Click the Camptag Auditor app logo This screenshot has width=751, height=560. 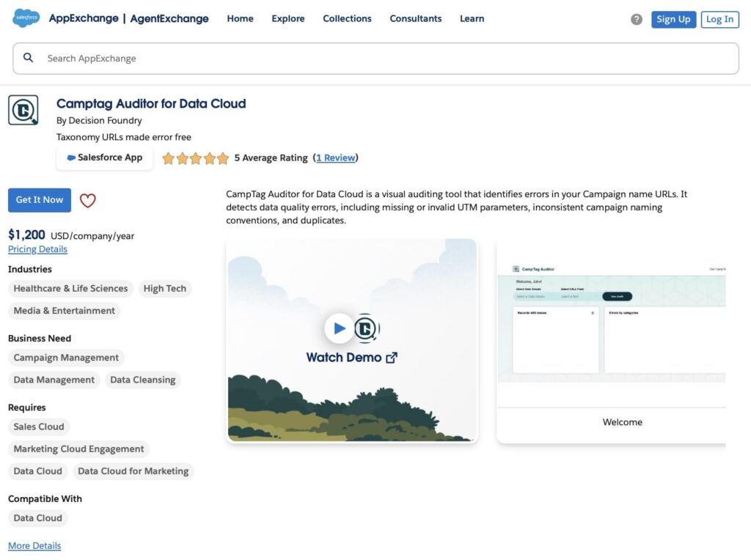coord(23,110)
